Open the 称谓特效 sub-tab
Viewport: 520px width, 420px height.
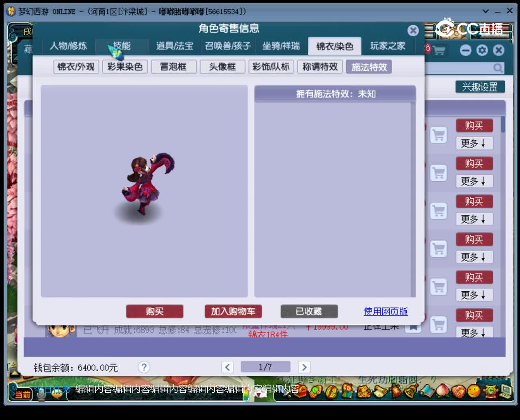pyautogui.click(x=320, y=67)
